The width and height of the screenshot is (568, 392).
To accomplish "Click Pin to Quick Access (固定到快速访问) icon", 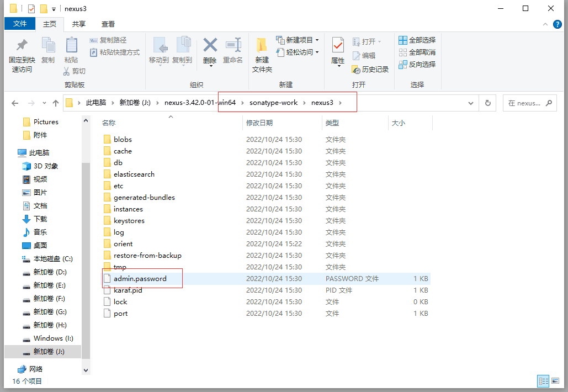I will tap(22, 45).
